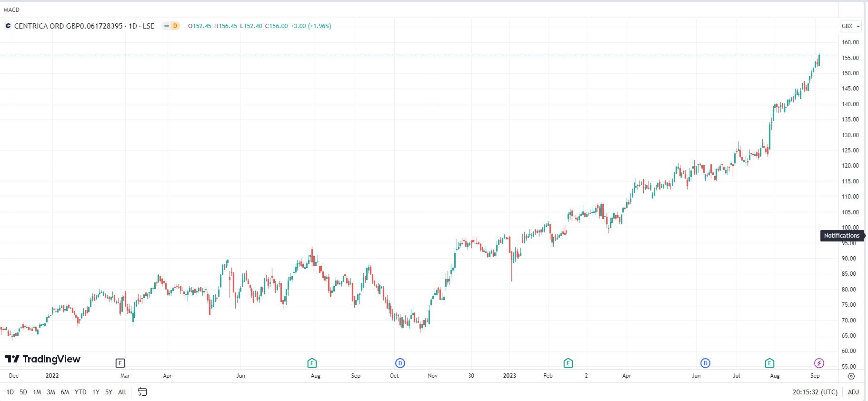Click the blue dividend marker near Jun 2023

(705, 363)
